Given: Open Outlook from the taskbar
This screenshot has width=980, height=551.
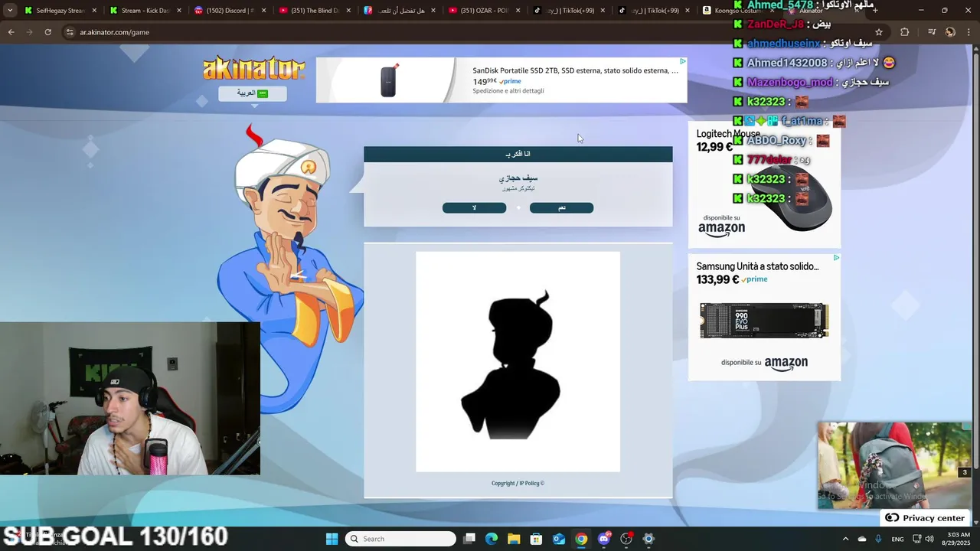Looking at the screenshot, I should tap(559, 539).
